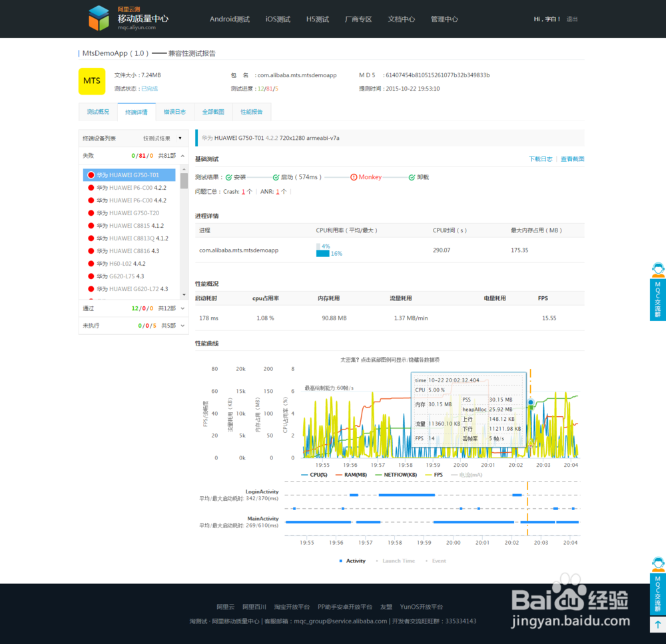Open YunOS open platform footer link
Screen dimensions: 666x644
422,607
